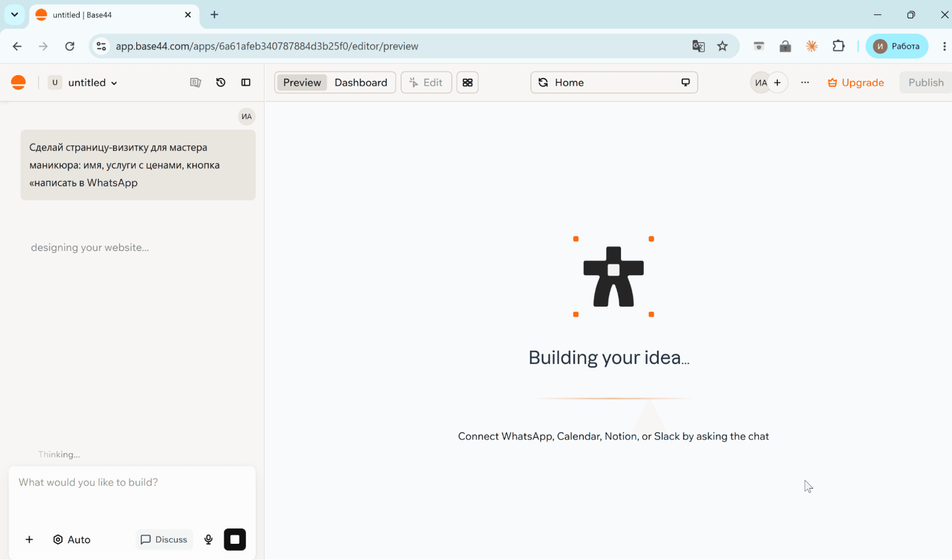Open the grid layout icon button
The image size is (952, 560).
pyautogui.click(x=467, y=82)
